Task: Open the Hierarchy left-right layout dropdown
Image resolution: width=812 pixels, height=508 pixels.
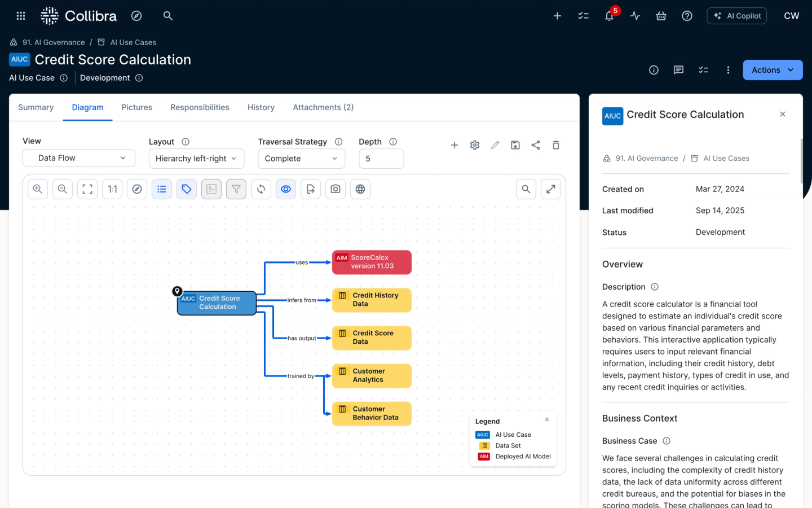Action: (196, 159)
